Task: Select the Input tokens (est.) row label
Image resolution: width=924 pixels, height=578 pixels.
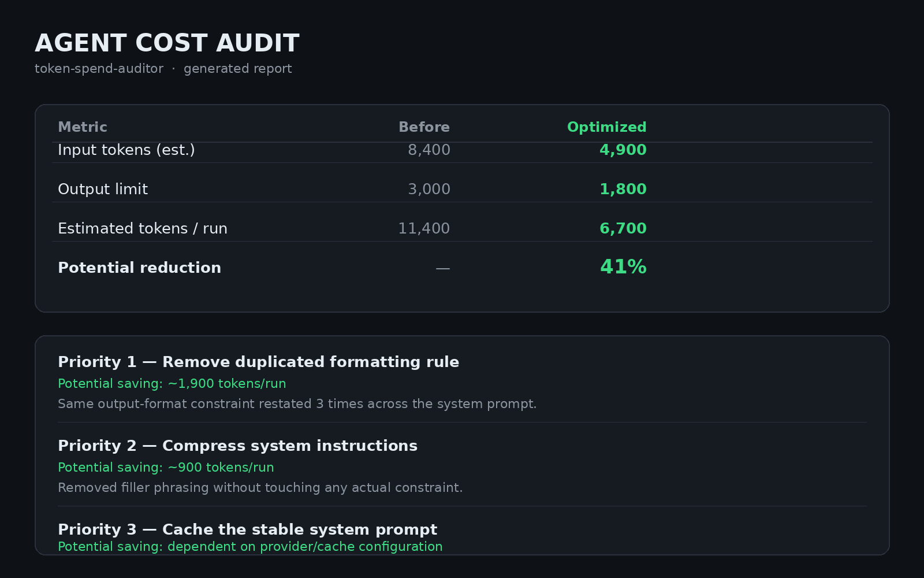Action: (126, 150)
